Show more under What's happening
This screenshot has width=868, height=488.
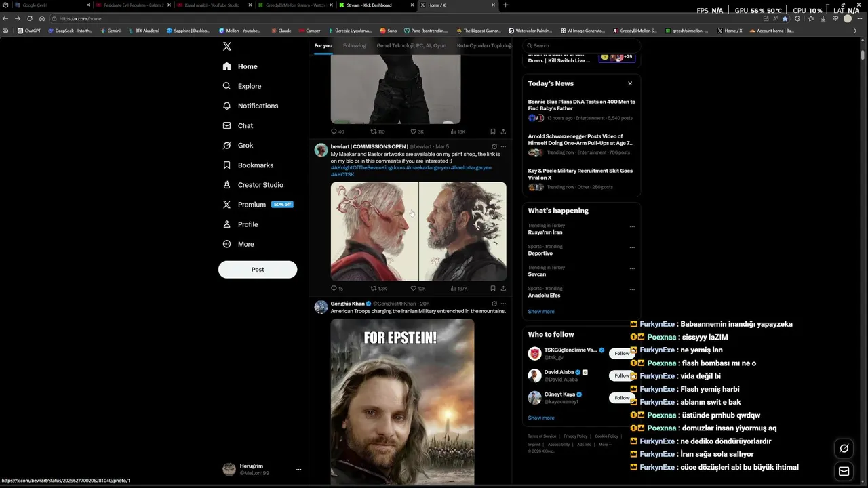[x=541, y=312]
